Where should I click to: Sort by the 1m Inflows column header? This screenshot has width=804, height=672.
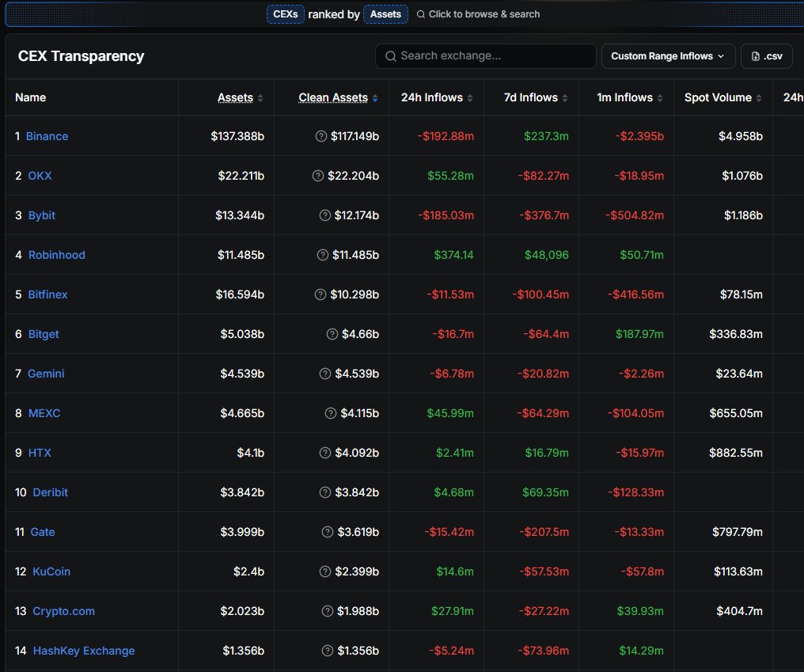624,97
